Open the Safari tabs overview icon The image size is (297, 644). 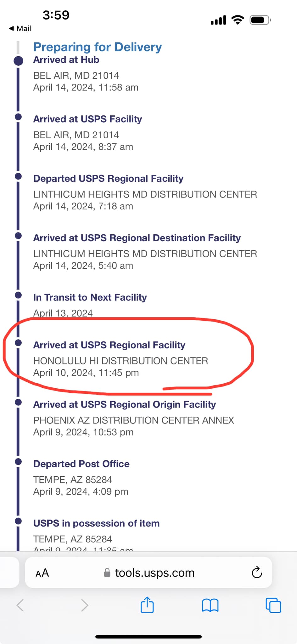point(273,605)
